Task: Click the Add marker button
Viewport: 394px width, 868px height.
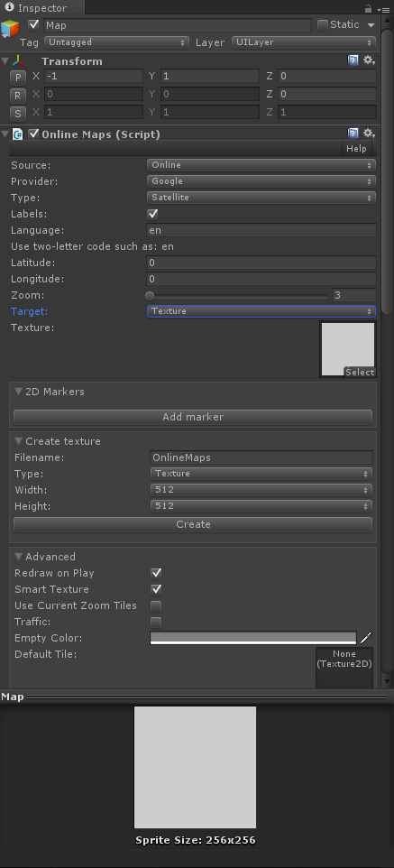Action: (x=193, y=418)
